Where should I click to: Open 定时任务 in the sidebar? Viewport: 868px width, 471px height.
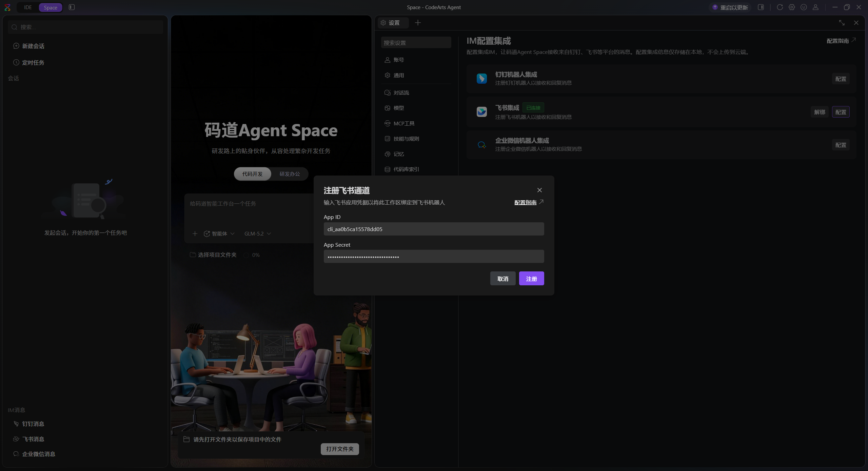click(85, 63)
